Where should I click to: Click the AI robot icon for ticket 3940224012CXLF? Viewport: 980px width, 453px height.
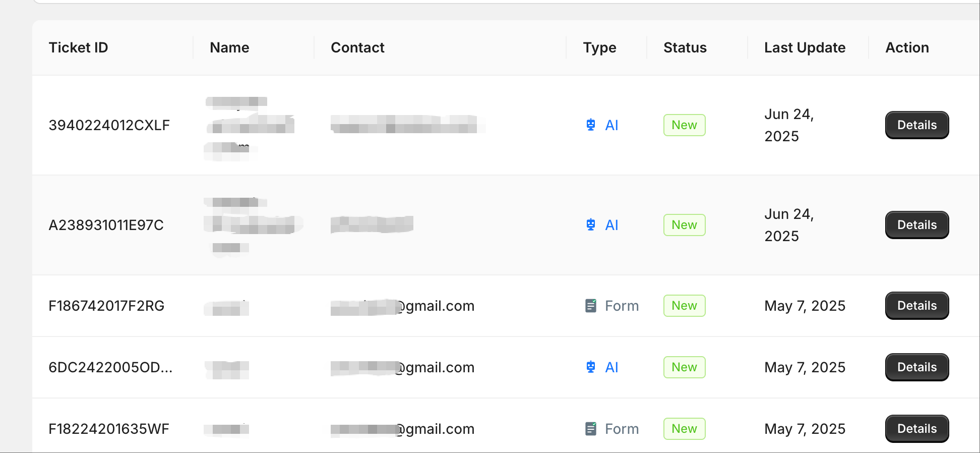(591, 125)
